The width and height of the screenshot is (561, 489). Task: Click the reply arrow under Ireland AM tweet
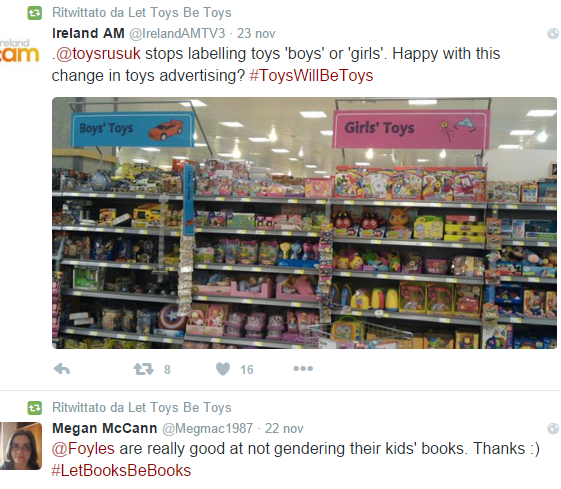(x=62, y=369)
